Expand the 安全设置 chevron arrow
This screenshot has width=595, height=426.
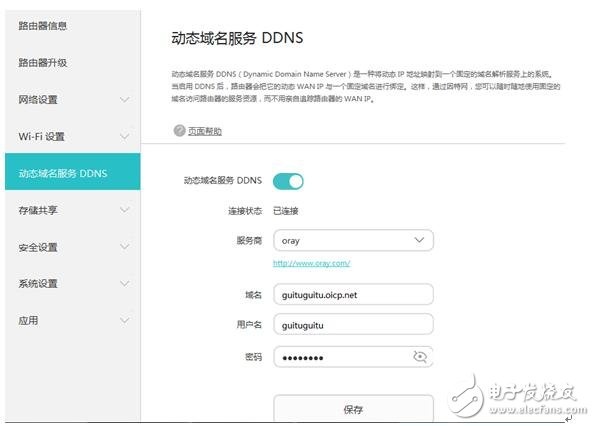pos(124,247)
